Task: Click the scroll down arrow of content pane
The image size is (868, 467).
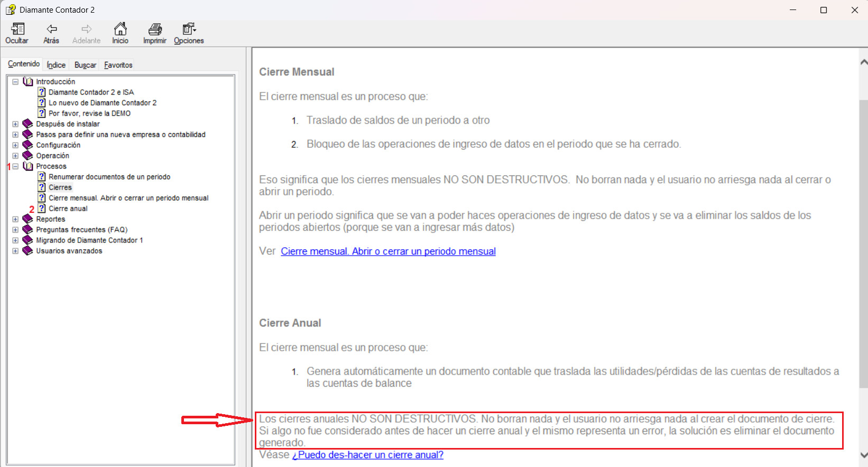Action: click(x=863, y=455)
